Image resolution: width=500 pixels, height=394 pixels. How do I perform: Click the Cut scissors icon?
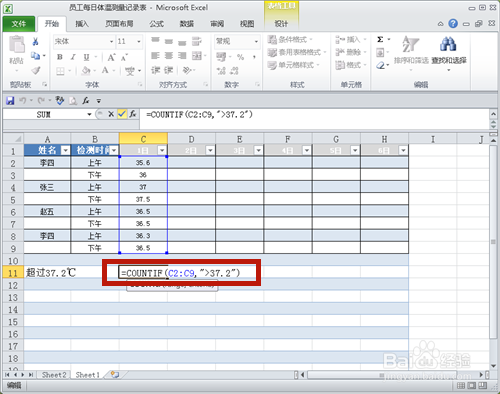[x=35, y=41]
